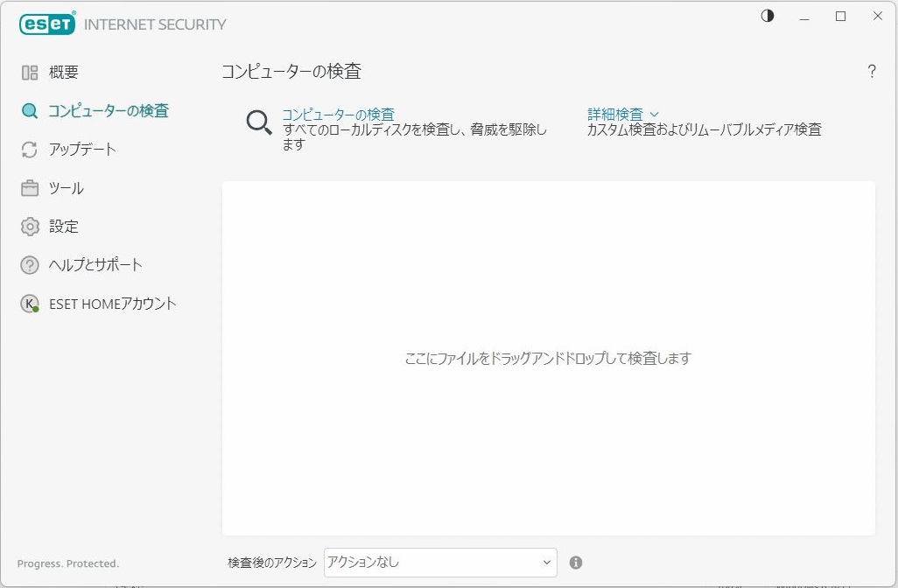Go to the ESET HOMEアカウント sidebar item
The image size is (898, 588).
(112, 304)
